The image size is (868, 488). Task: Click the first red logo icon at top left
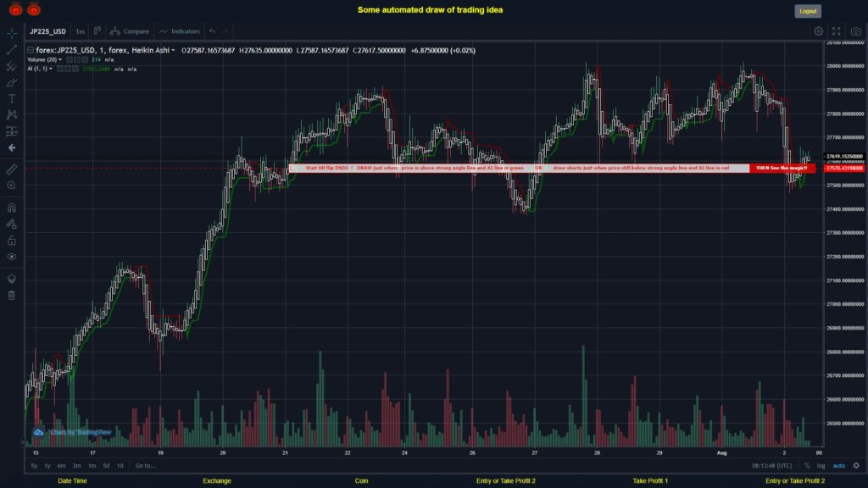tap(15, 9)
